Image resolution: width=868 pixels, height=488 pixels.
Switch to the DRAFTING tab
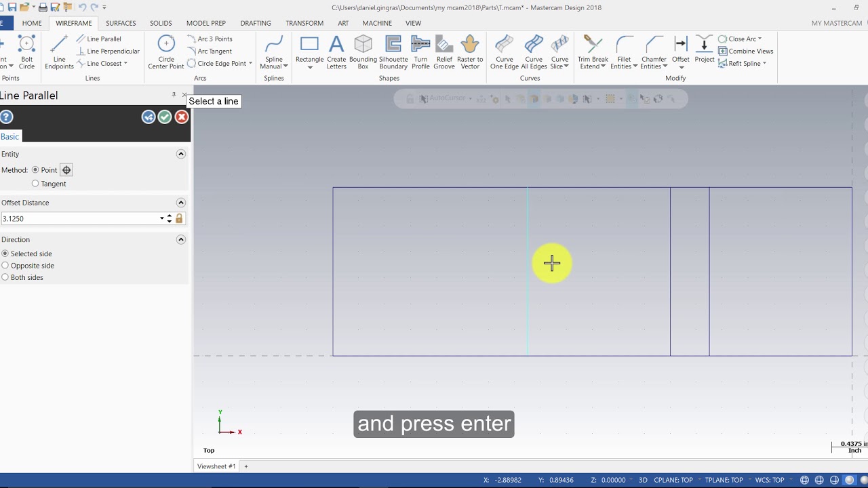[x=256, y=23]
